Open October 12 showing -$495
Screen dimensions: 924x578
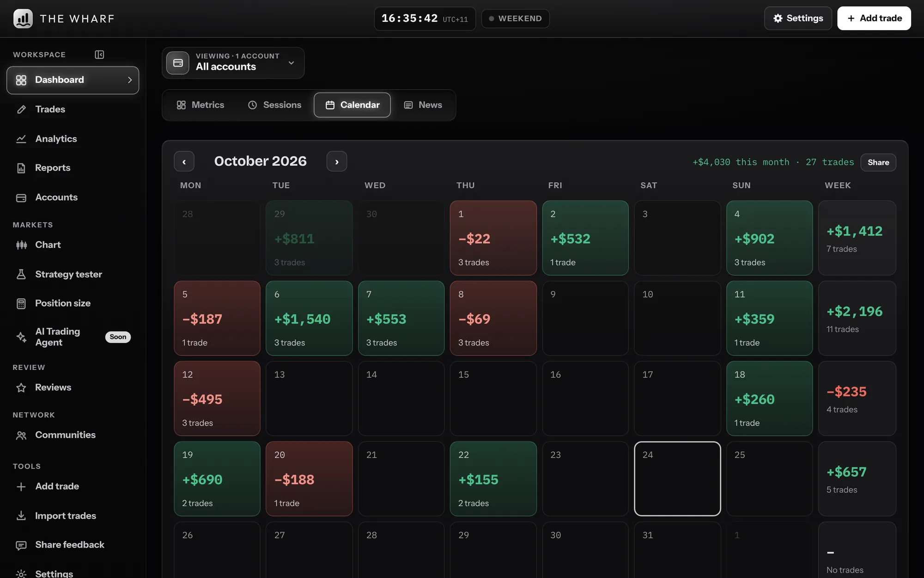point(217,399)
